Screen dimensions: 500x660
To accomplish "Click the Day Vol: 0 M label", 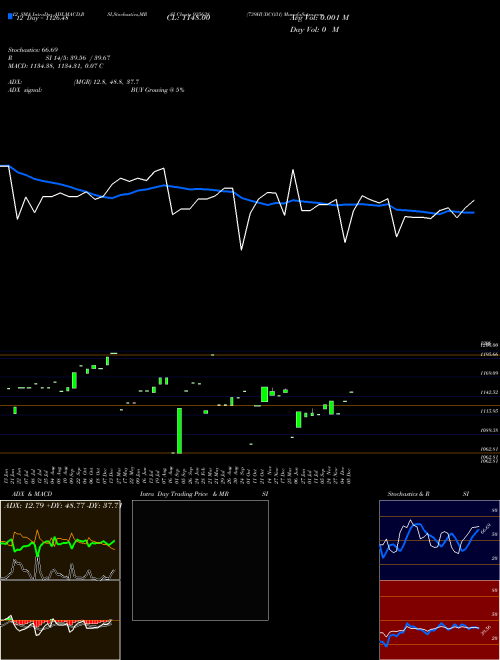I will 314,30.
